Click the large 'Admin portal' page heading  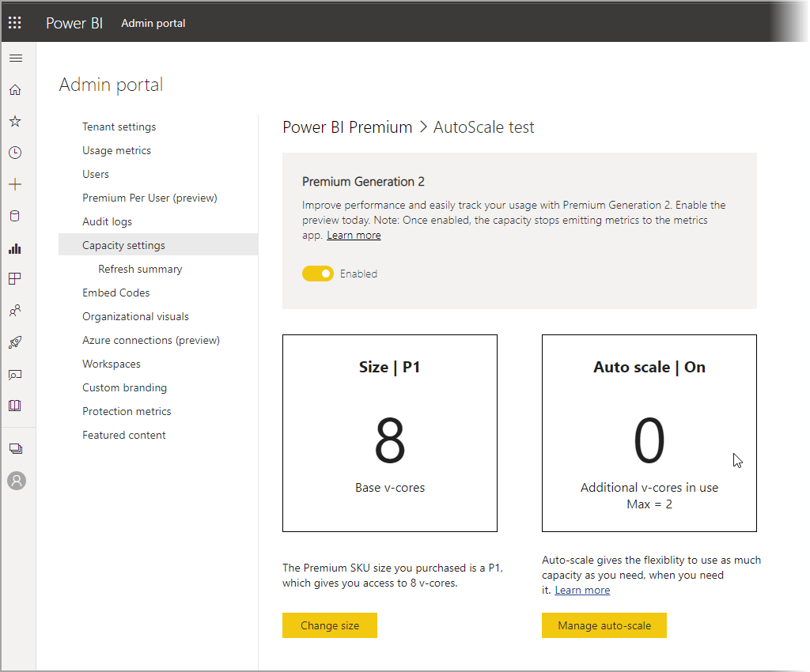[x=111, y=85]
